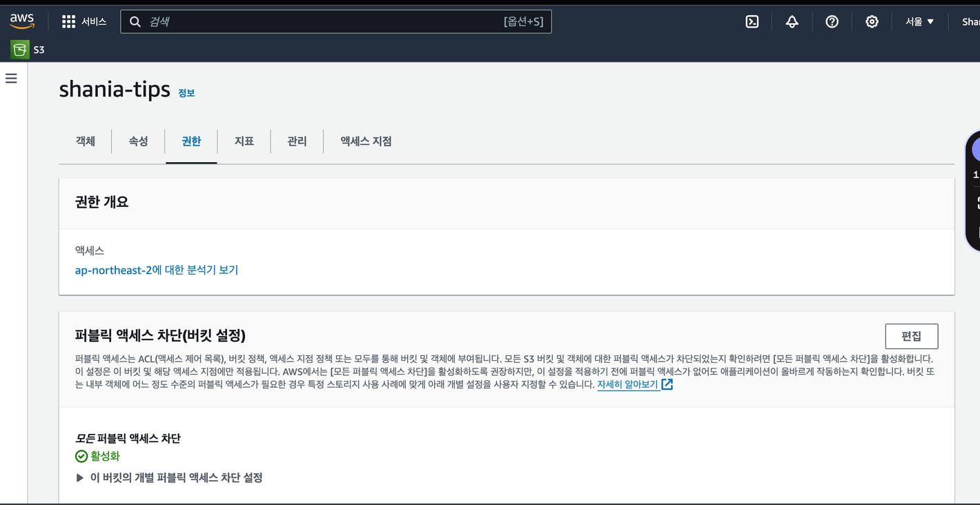Click the 권한 개요 heading
Image resolution: width=980 pixels, height=505 pixels.
tap(101, 202)
